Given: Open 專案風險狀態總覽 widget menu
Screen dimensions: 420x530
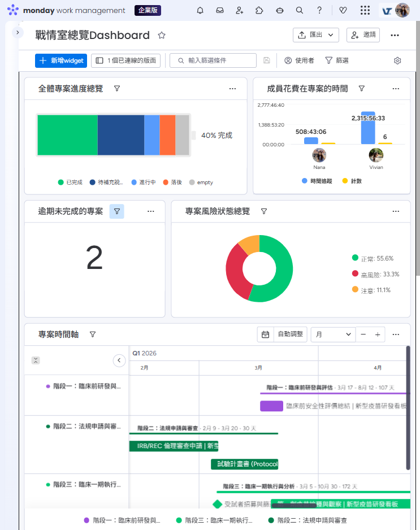Looking at the screenshot, I should tap(396, 211).
